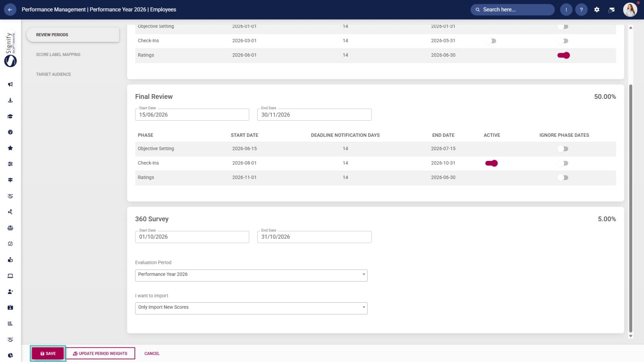
Task: Open the person-on-podium sidebar icon
Action: pyautogui.click(x=10, y=100)
